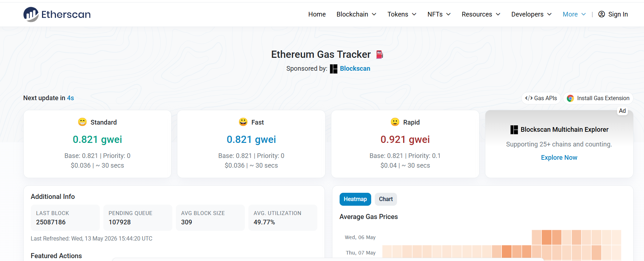
Task: Expand the NFTs menu
Action: (439, 14)
